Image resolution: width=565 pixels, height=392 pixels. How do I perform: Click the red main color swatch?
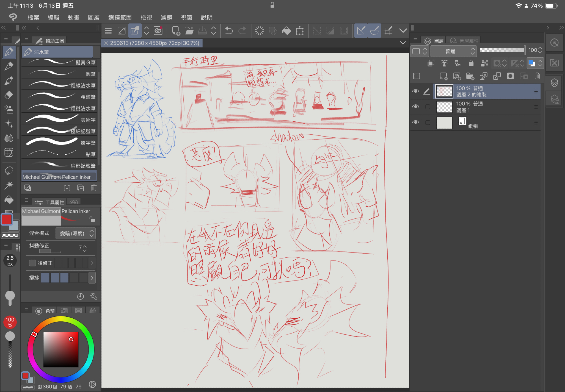point(7,219)
